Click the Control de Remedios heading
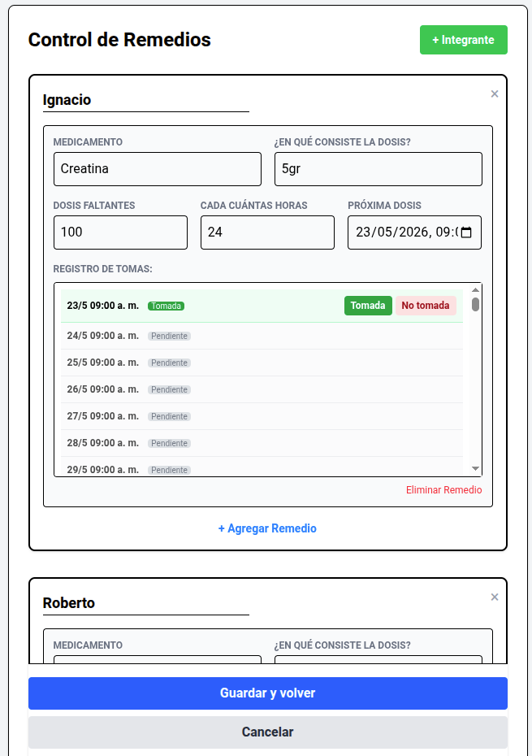The height and width of the screenshot is (756, 532). (119, 40)
